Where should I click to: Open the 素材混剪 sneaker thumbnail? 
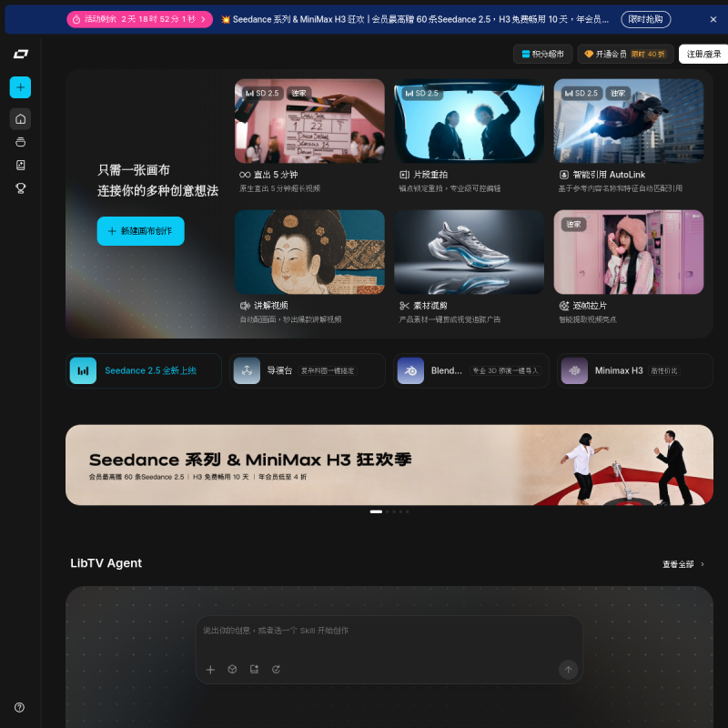click(x=469, y=252)
